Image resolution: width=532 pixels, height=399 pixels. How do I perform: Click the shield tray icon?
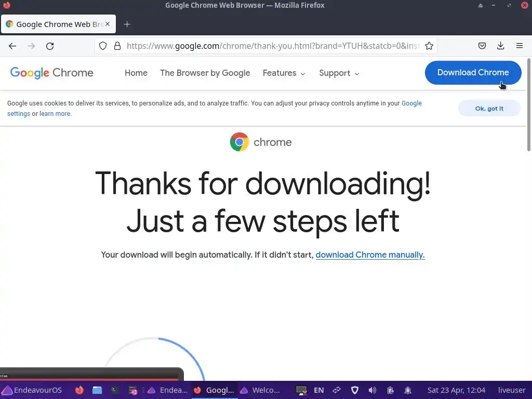point(354,390)
